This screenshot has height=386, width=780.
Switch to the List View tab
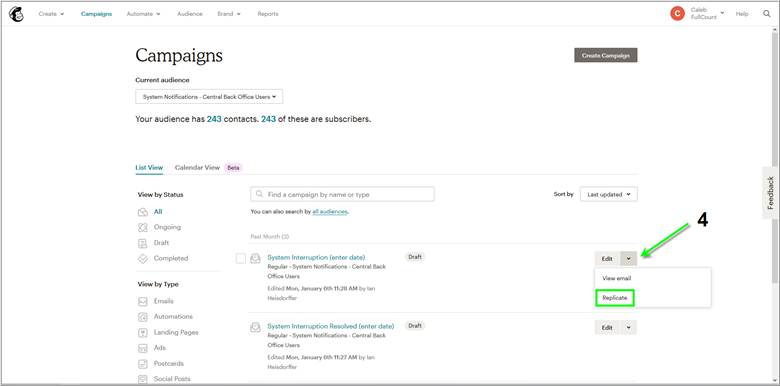click(x=149, y=168)
